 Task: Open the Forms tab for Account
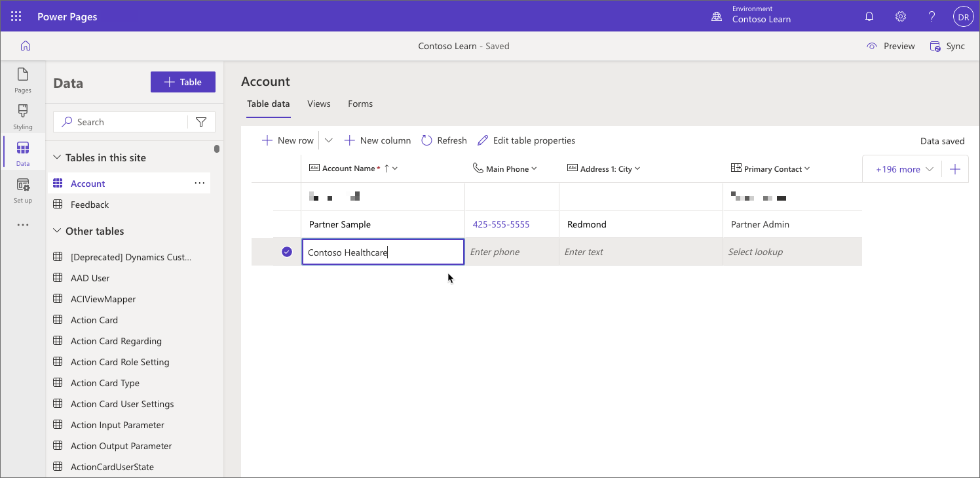(x=360, y=104)
